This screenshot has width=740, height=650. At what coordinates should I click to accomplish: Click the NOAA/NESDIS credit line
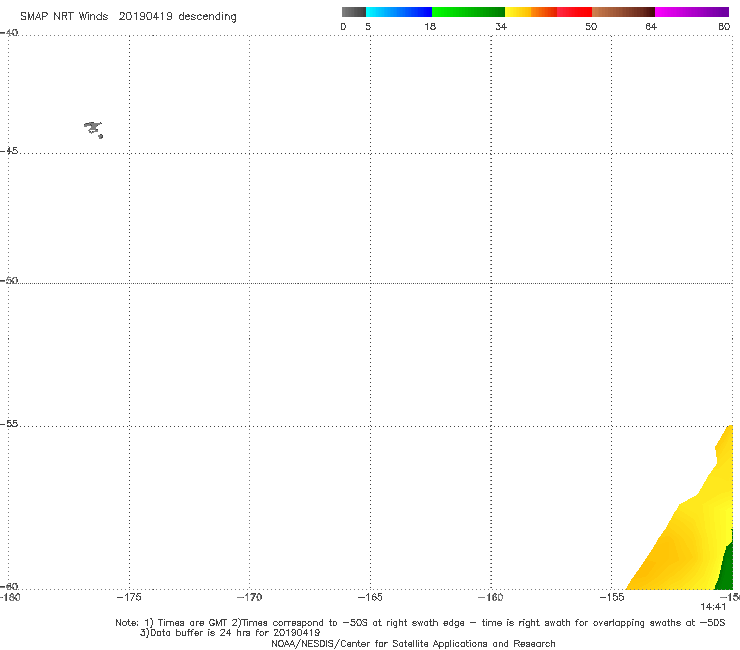click(413, 644)
